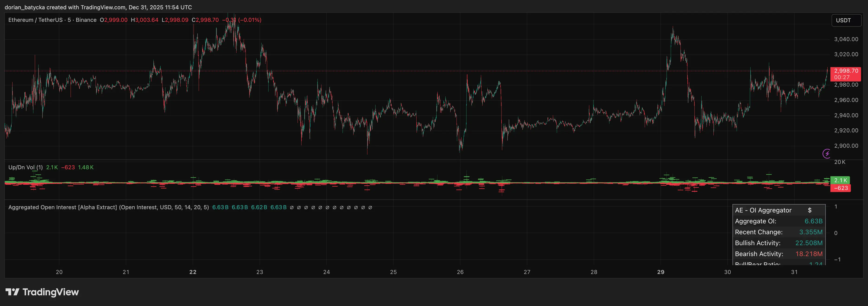This screenshot has height=306, width=868.
Task: Click the purple lightning quick-action icon on the chart
Action: [826, 154]
